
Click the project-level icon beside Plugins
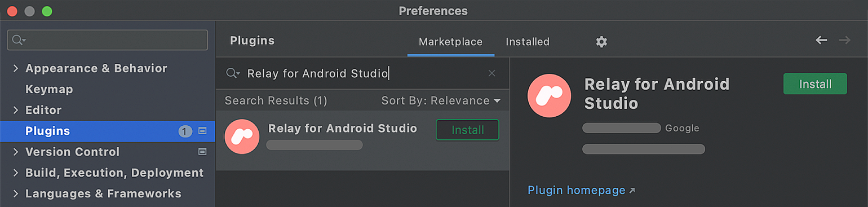[x=202, y=131]
